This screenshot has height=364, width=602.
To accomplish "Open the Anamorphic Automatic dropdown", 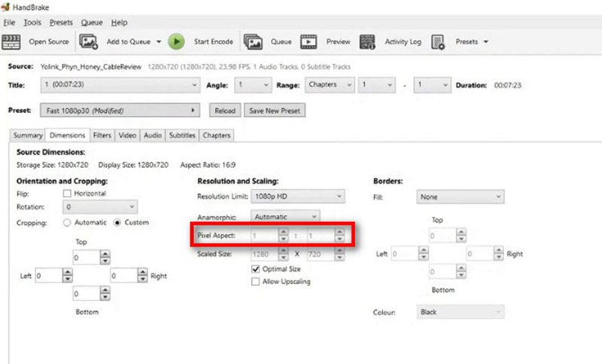I will coord(285,217).
